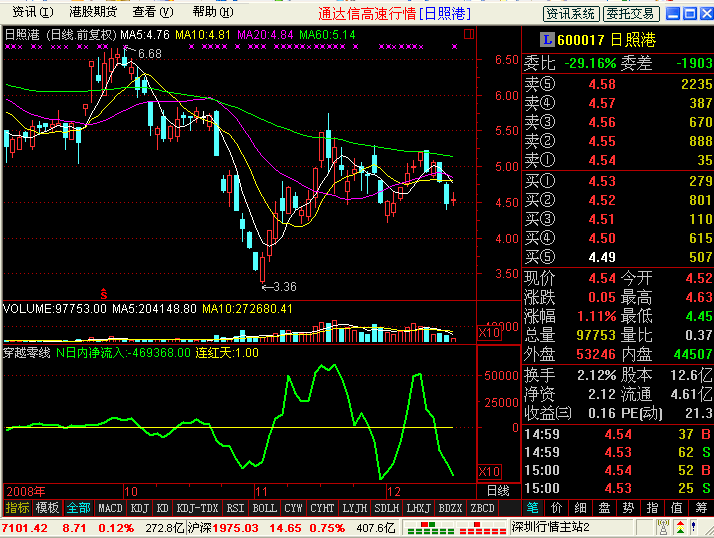This screenshot has height=538, width=714.
Task: Select the 势 tab in the quote panel
Action: (x=629, y=507)
